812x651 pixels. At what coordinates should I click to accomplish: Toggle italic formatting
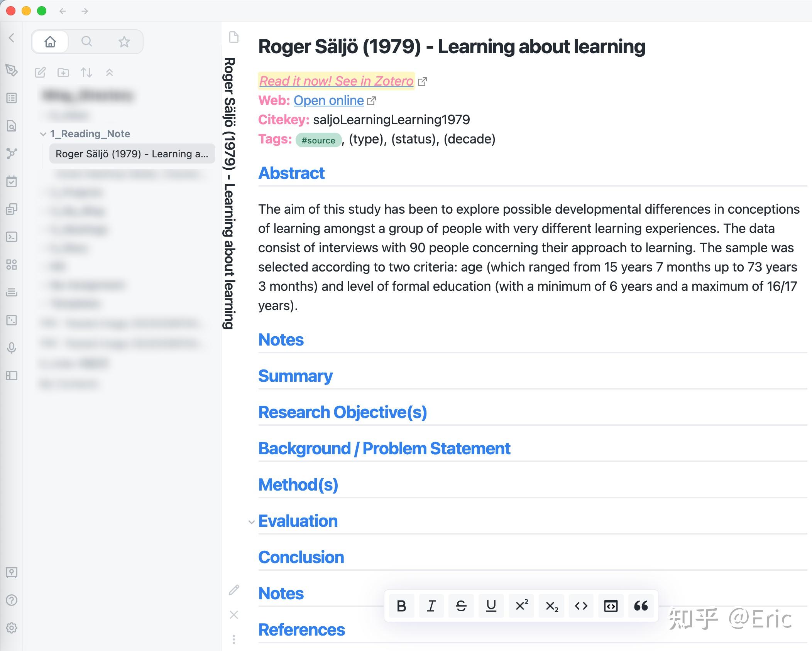point(431,606)
